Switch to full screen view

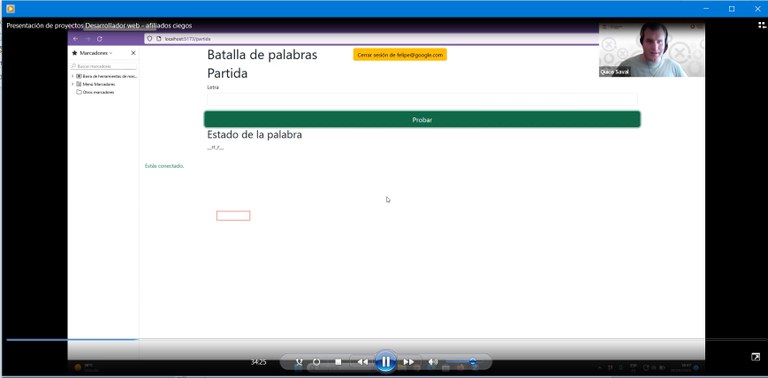pyautogui.click(x=756, y=357)
